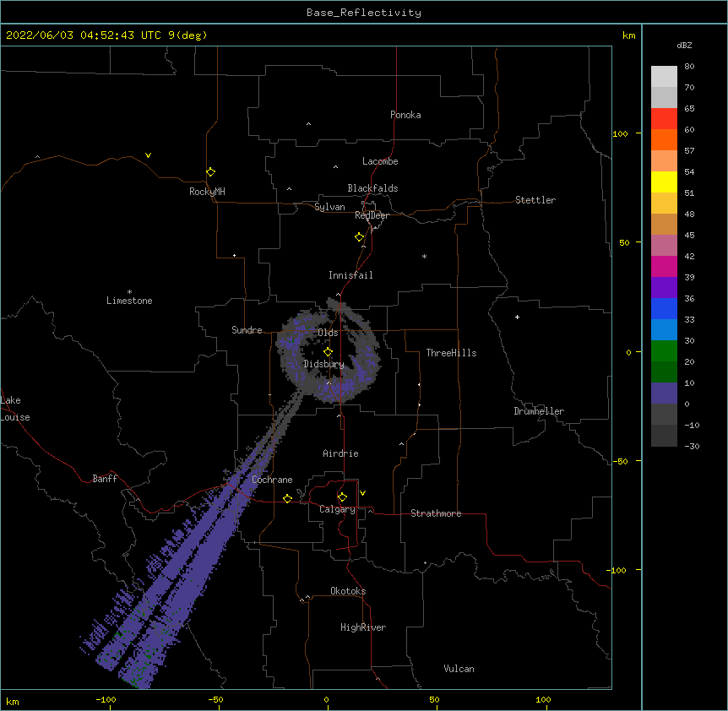The image size is (728, 711).
Task: Click the yellow diamond marker above Calgary label
Action: (x=342, y=497)
